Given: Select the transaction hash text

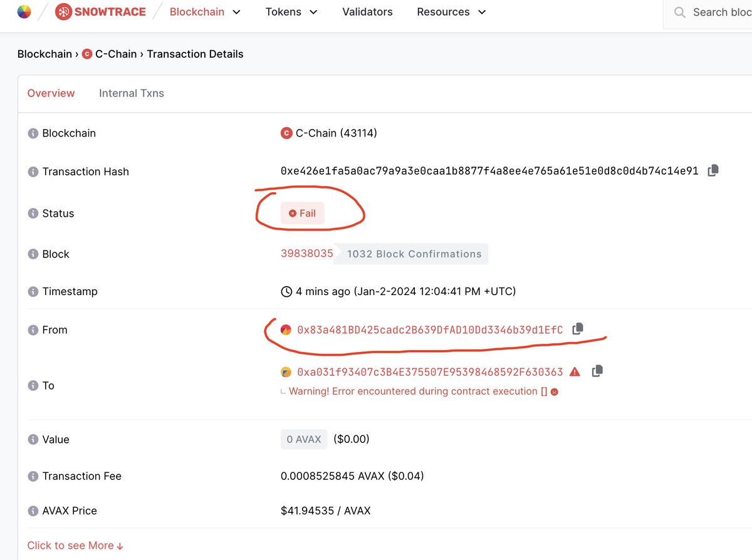Looking at the screenshot, I should pyautogui.click(x=489, y=171).
